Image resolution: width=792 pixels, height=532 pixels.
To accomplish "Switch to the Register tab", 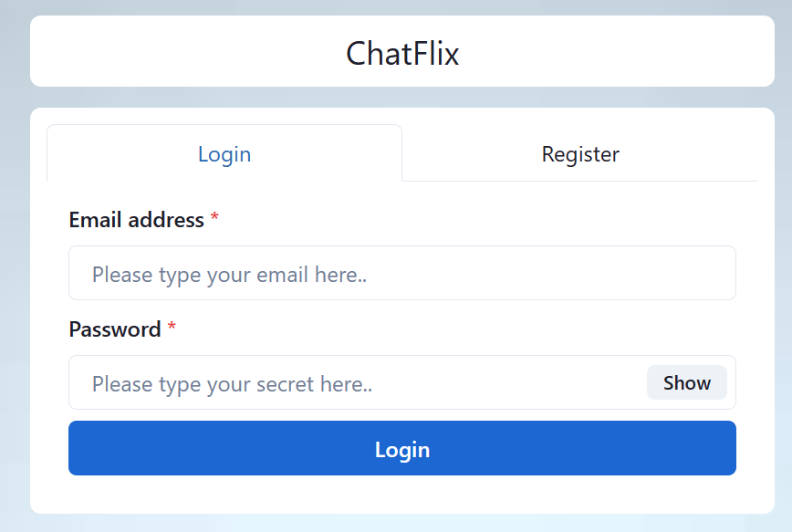I will pos(580,153).
